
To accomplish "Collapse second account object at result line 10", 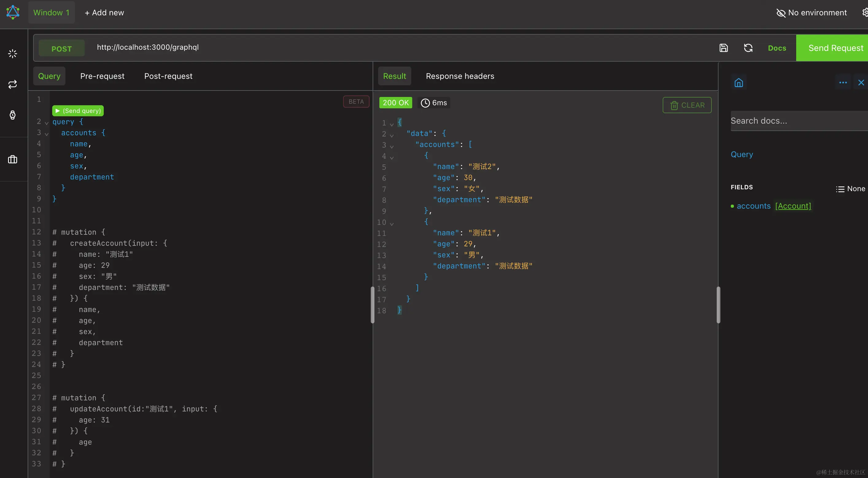I will 392,224.
